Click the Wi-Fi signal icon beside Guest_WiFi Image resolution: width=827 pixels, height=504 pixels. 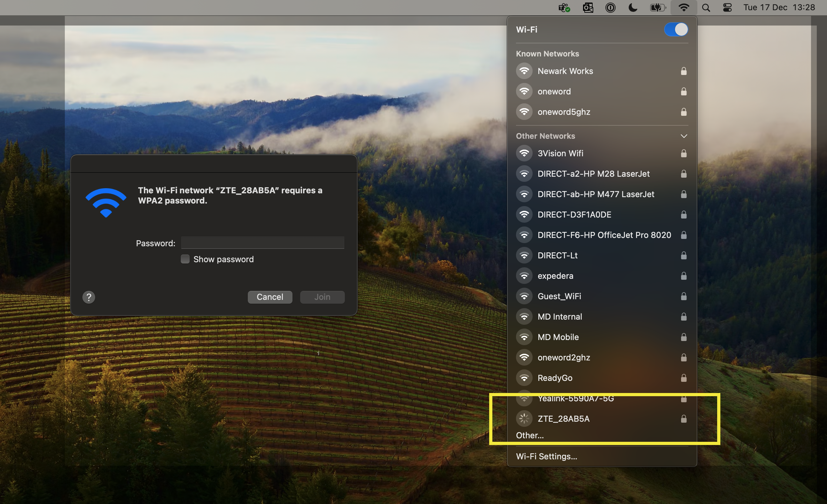click(524, 296)
